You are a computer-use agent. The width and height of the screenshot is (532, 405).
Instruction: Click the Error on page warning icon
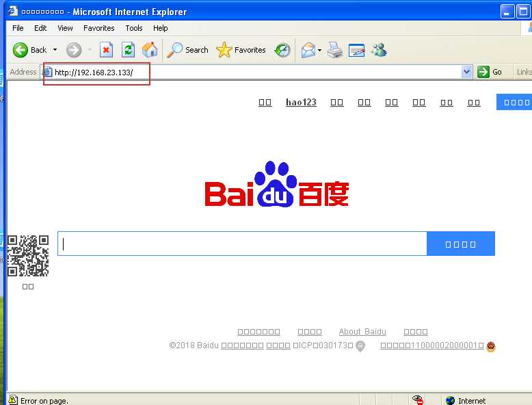pos(13,400)
